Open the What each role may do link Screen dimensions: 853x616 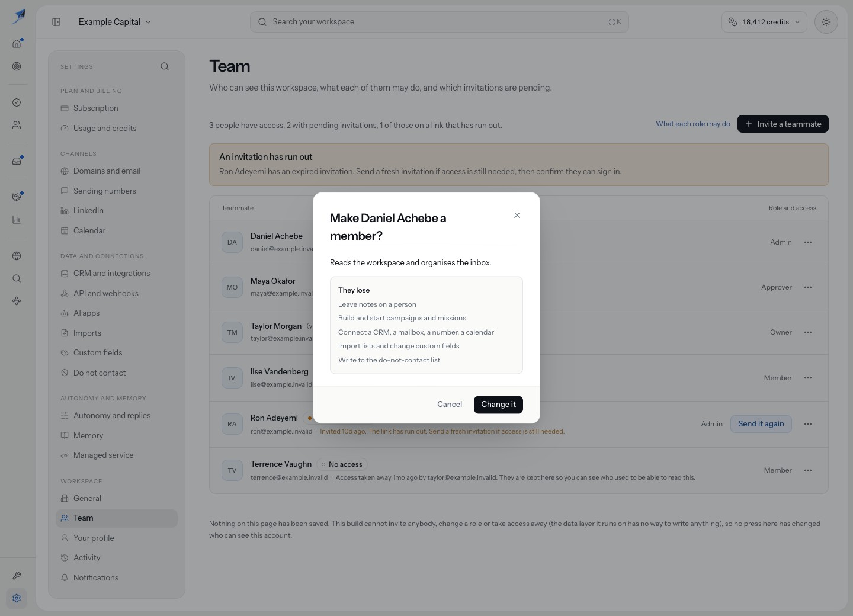693,124
